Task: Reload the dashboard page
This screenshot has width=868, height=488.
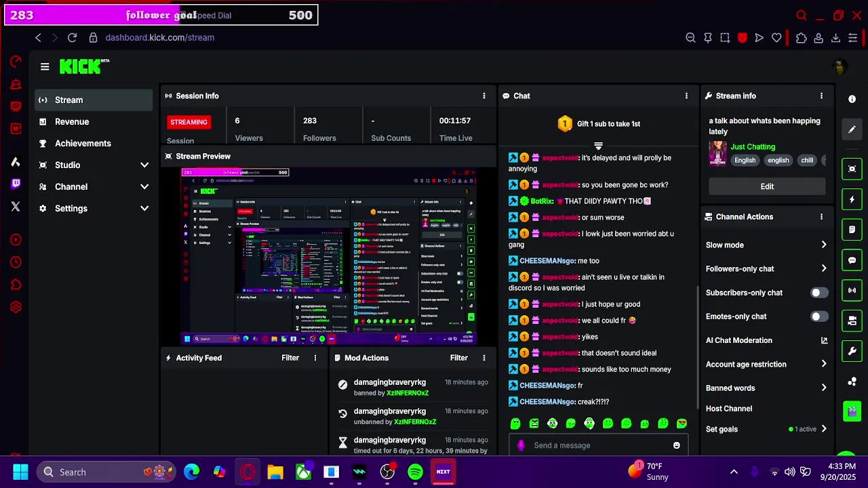Action: click(73, 38)
